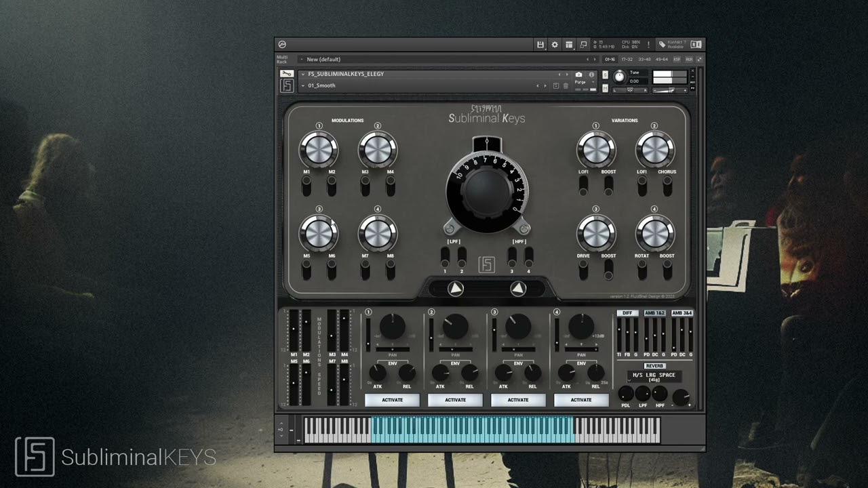The width and height of the screenshot is (868, 488).
Task: Click previous multi arrow beside New (default)
Action: tap(587, 60)
